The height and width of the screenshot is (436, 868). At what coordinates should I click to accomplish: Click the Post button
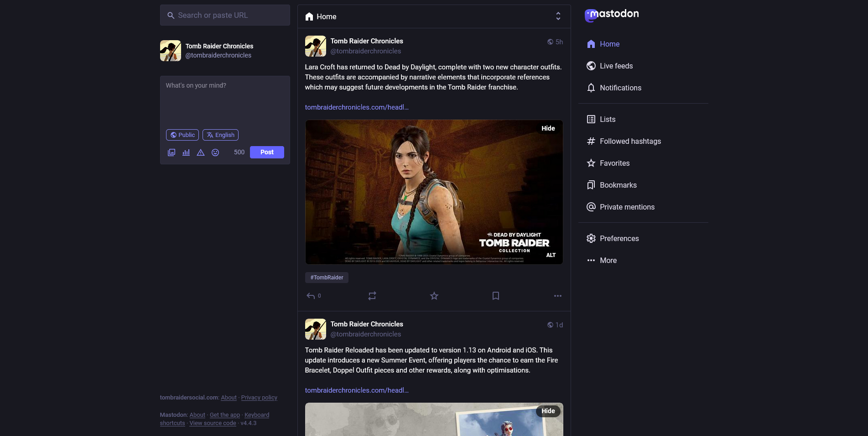(267, 152)
